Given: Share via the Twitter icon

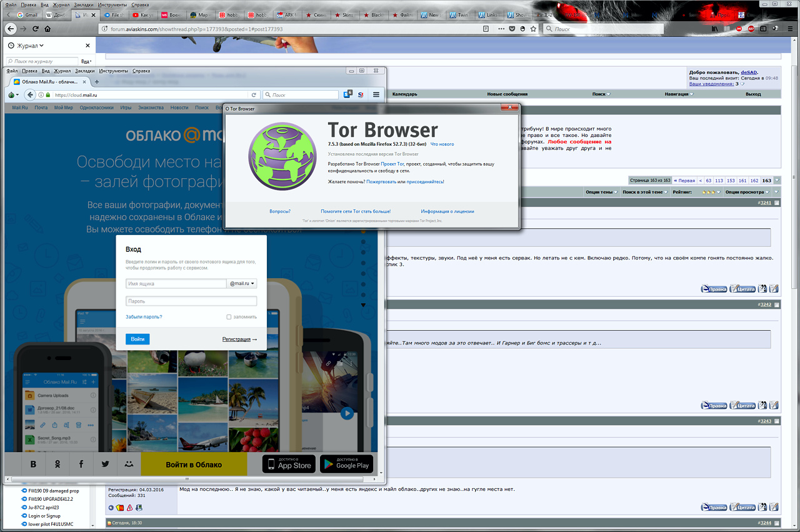Looking at the screenshot, I should 105,464.
